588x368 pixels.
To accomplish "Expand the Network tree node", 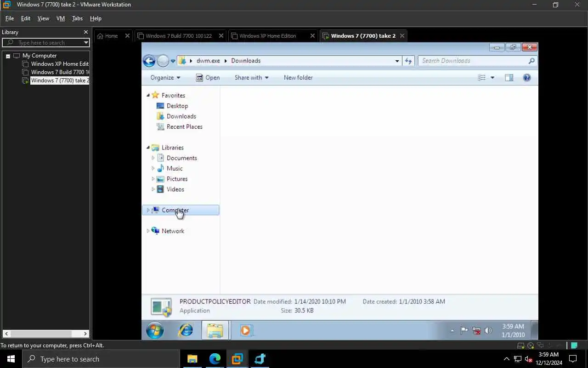I will point(148,231).
